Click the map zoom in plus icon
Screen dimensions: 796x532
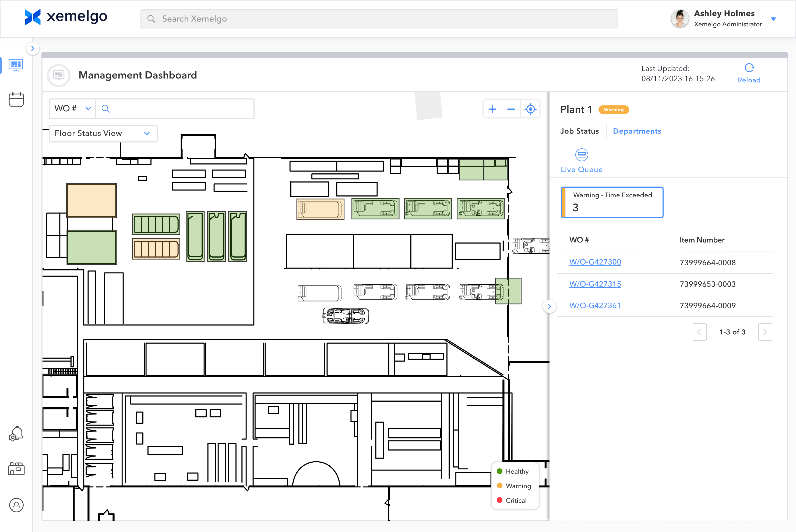pyautogui.click(x=492, y=109)
